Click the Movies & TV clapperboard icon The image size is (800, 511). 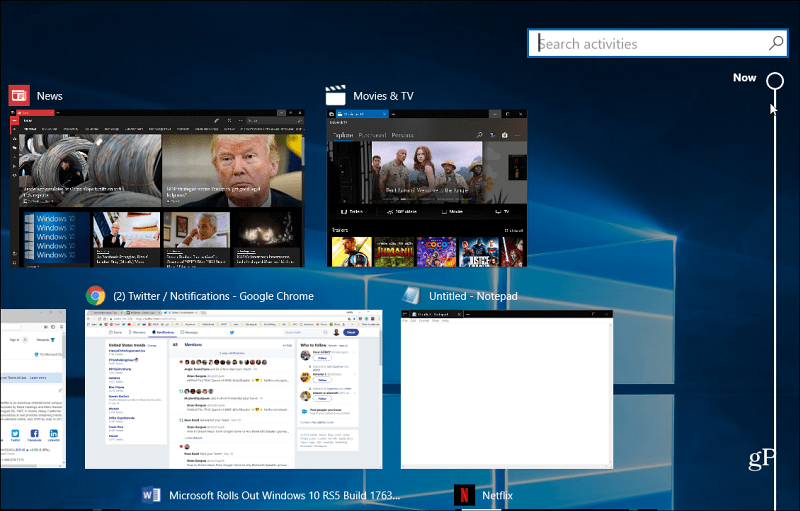335,95
